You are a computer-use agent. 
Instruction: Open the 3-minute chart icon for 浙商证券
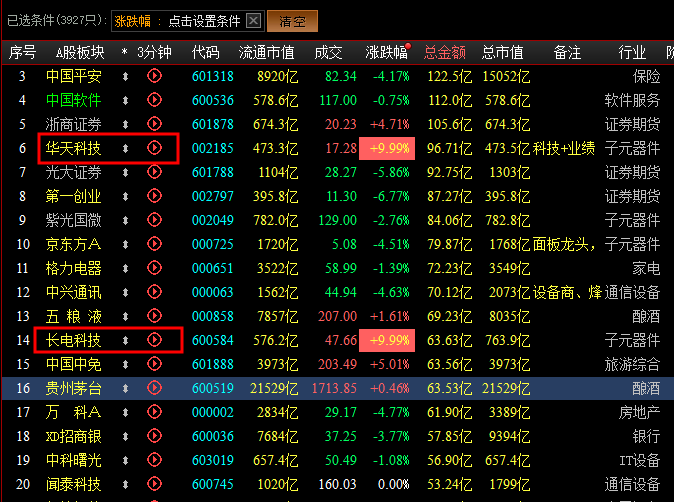(x=154, y=124)
